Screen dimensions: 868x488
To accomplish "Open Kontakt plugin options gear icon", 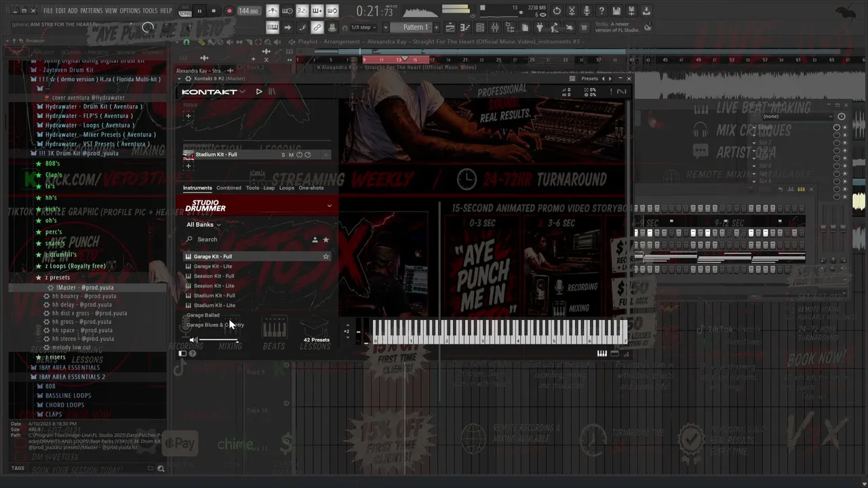I will click(x=189, y=79).
